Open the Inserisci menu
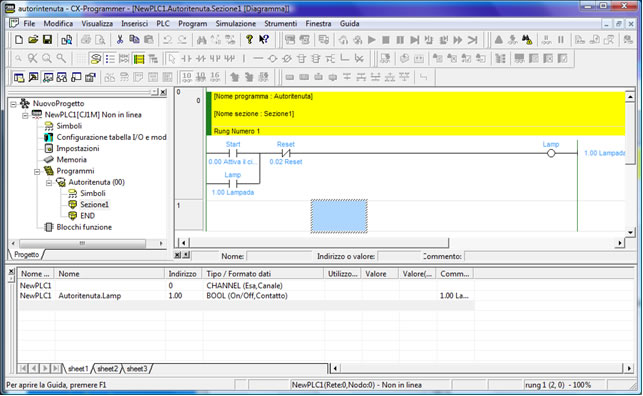Screen dimensions: 643x396 click(x=135, y=24)
